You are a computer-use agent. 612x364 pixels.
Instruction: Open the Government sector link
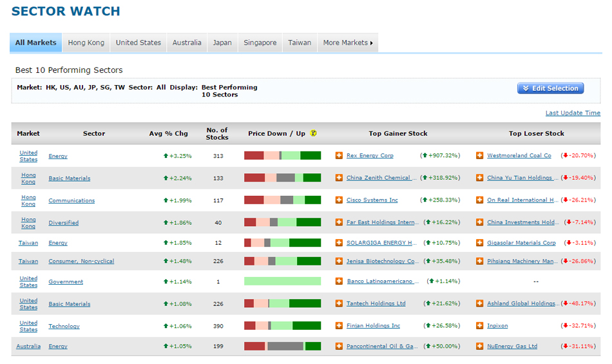66,282
